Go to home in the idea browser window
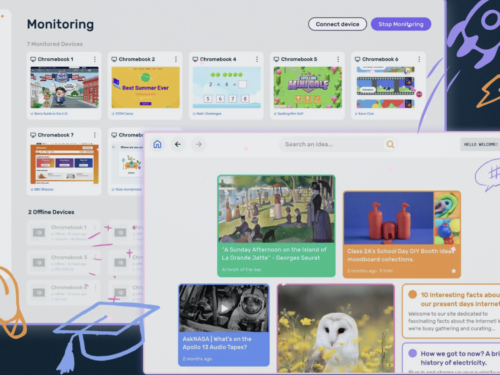500x375 pixels. (157, 144)
